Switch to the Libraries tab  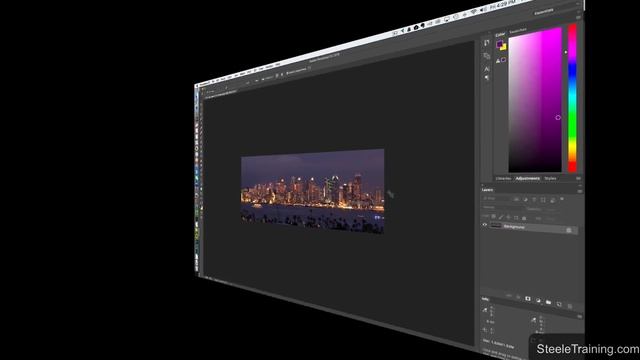click(x=503, y=178)
